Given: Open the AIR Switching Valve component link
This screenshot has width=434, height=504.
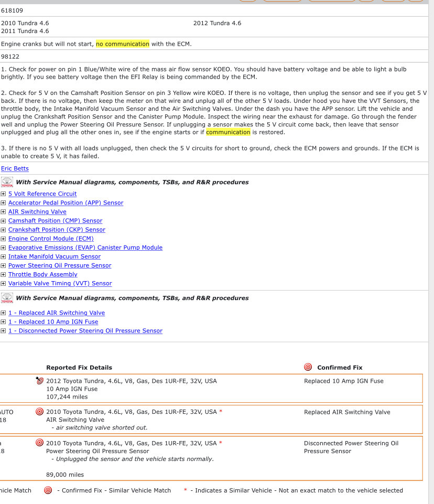Looking at the screenshot, I should 37,212.
